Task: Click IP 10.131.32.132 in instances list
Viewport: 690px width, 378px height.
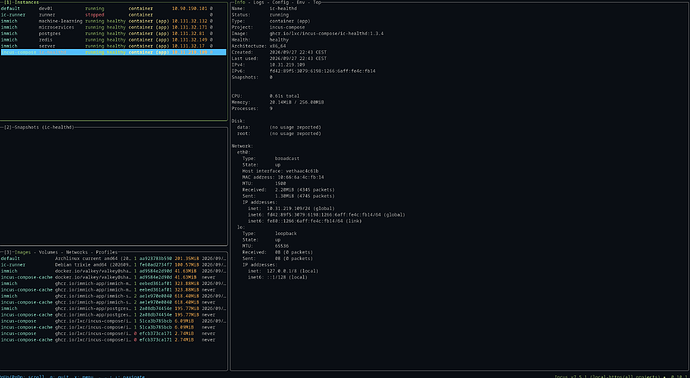Action: 190,21
